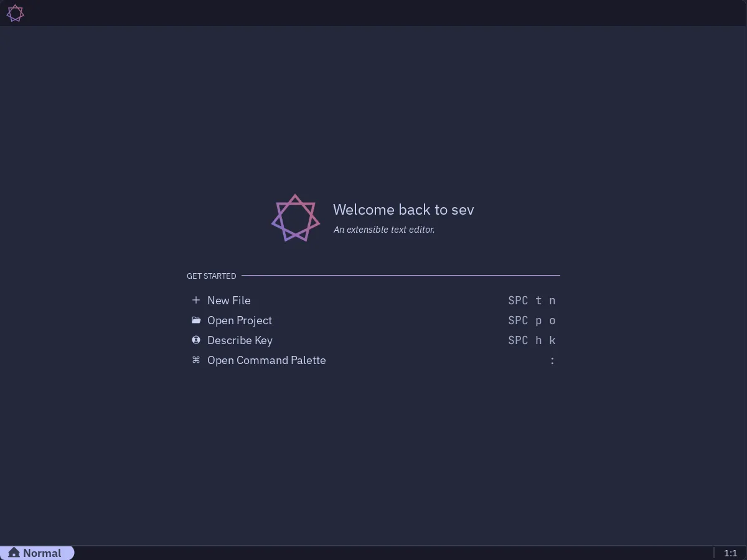Click the SPC p o shortcut label
This screenshot has width=747, height=560.
[532, 320]
